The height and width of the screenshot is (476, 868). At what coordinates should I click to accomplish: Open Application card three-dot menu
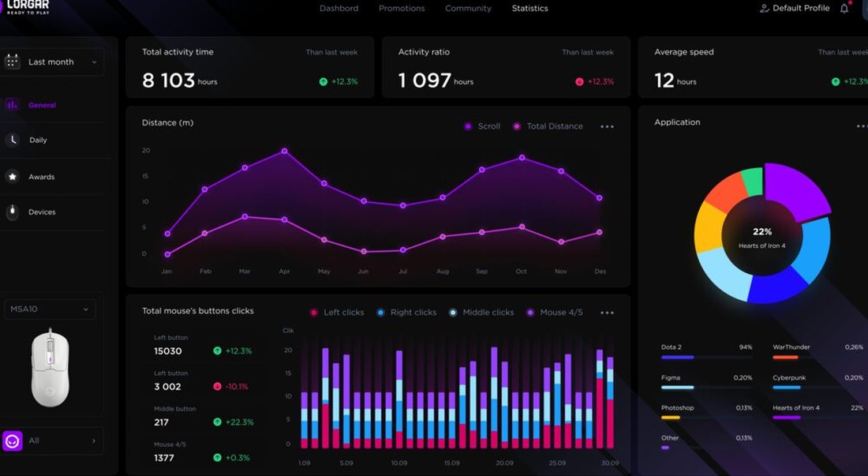click(862, 126)
